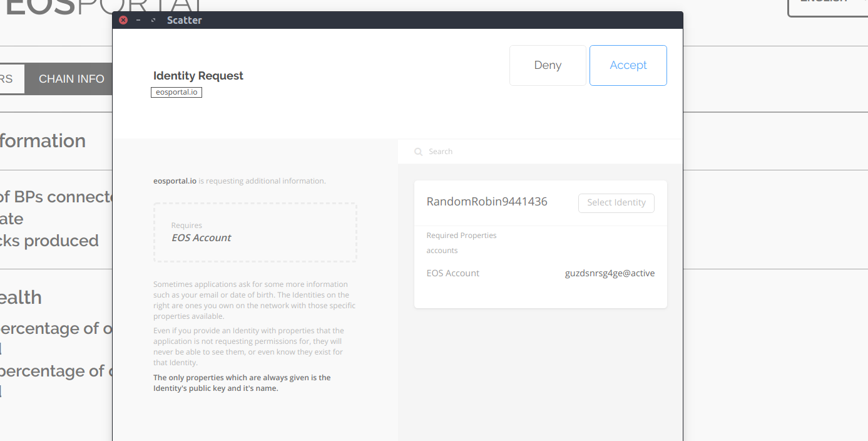Close the Scatter window
This screenshot has width=868, height=441.
pos(123,20)
